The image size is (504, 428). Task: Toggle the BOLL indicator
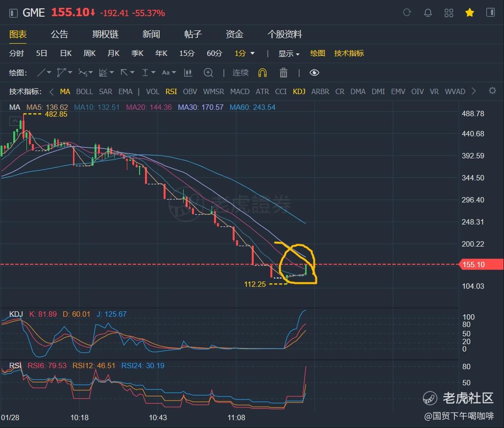point(85,91)
